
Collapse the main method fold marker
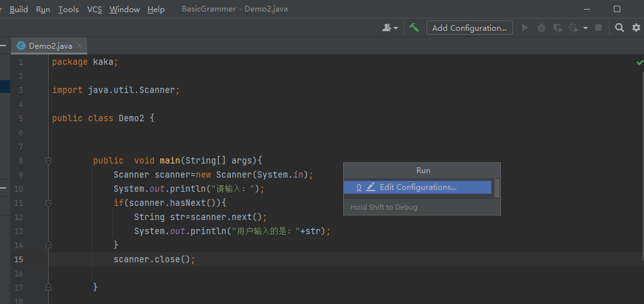point(48,160)
